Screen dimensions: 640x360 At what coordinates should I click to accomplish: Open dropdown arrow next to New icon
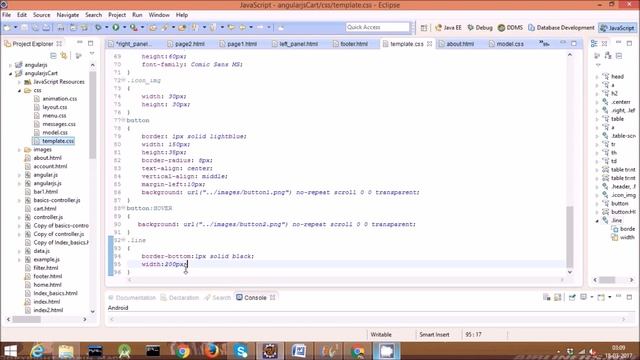point(16,28)
